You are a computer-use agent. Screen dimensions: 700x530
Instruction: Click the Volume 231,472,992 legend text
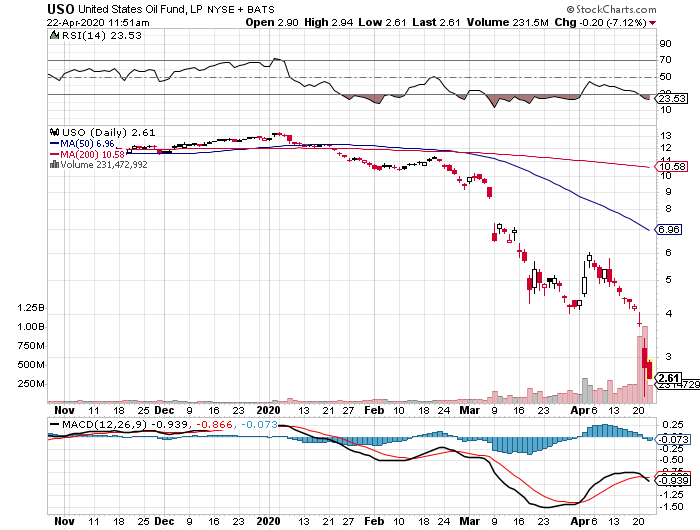pyautogui.click(x=104, y=164)
